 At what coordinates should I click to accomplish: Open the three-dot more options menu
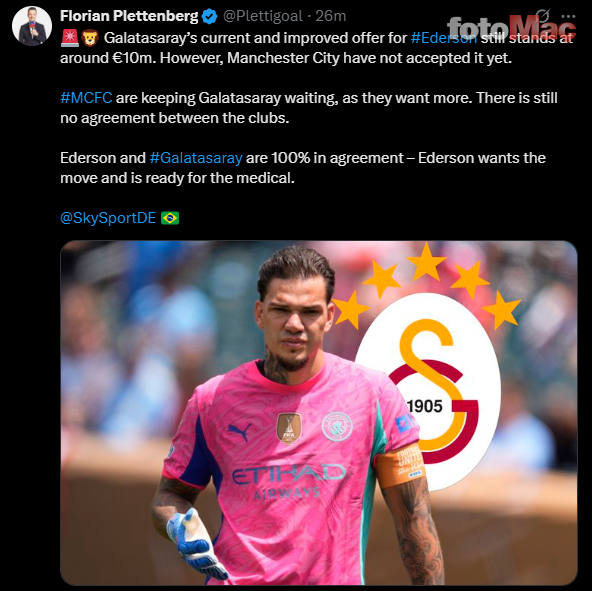coord(568,16)
